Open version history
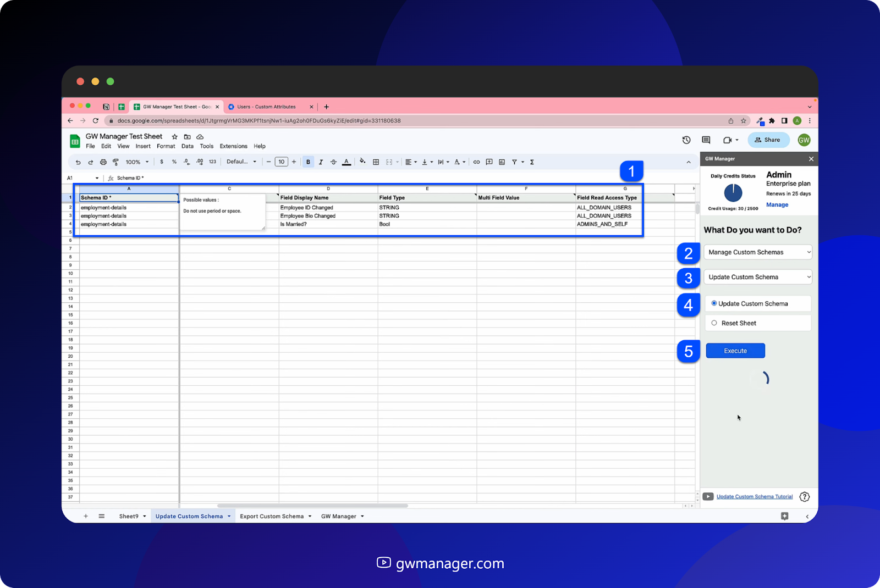The height and width of the screenshot is (588, 880). pyautogui.click(x=686, y=140)
